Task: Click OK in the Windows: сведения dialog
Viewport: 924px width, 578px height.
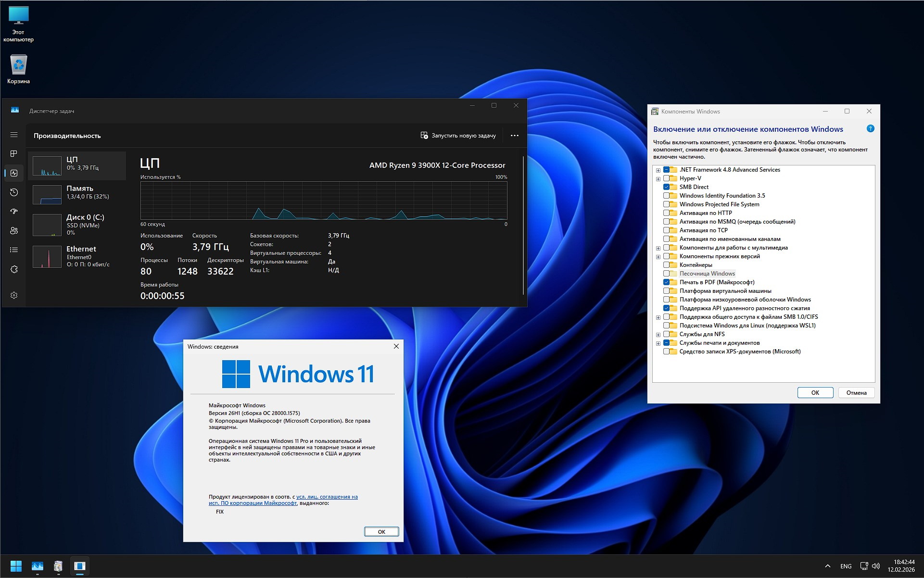Action: click(381, 531)
